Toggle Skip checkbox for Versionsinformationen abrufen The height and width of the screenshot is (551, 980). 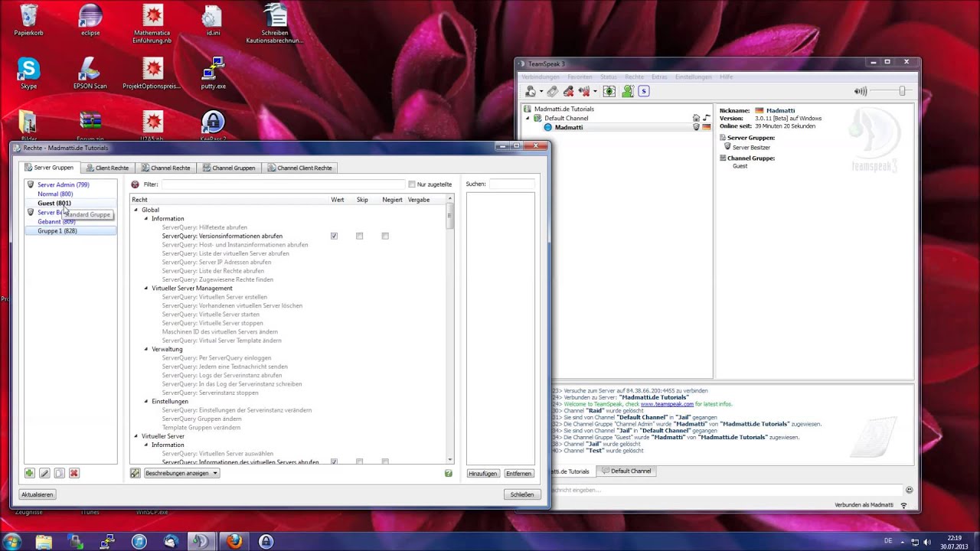pos(359,236)
